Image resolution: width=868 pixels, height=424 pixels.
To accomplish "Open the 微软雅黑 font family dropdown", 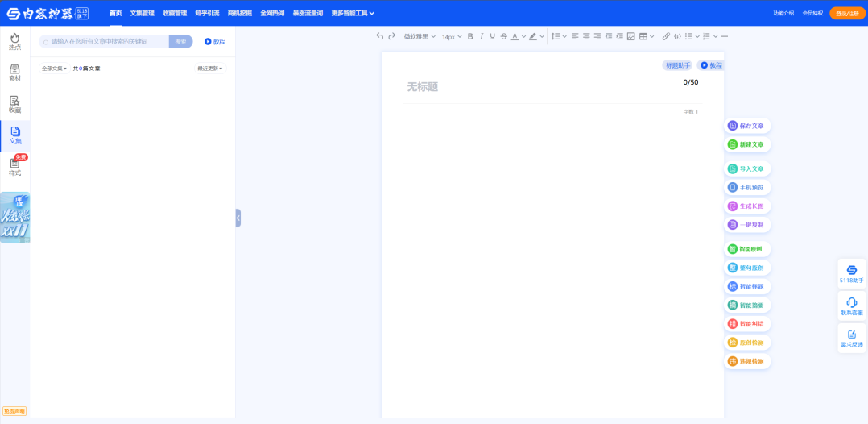I will 419,36.
